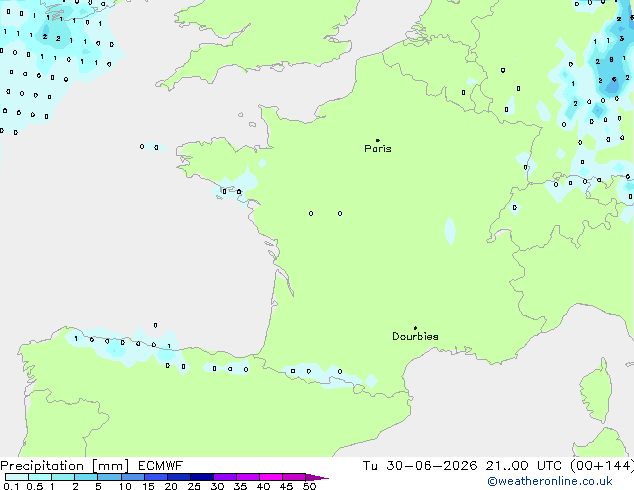Click the legend value label 0.1
Screen dimensions: 634x490
[11, 486]
